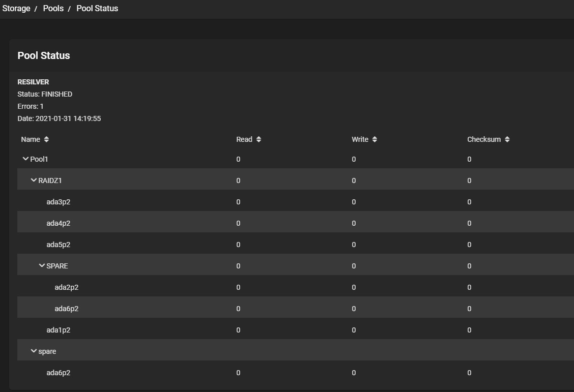Click the Name column header
574x392 pixels.
pos(31,139)
